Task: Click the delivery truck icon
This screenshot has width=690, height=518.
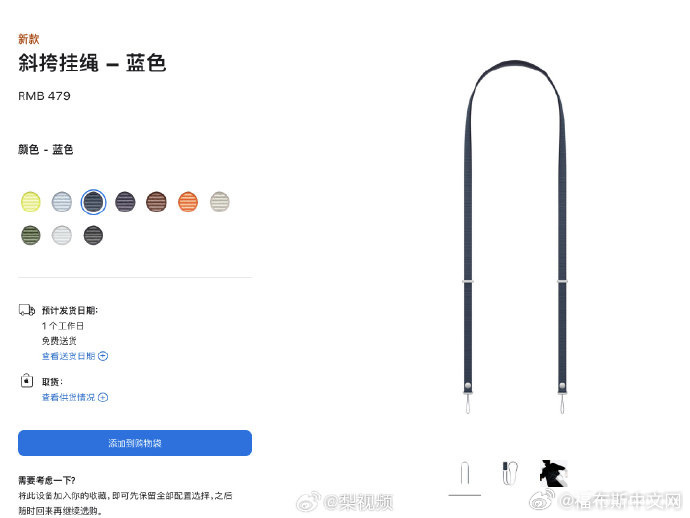Action: pos(27,310)
